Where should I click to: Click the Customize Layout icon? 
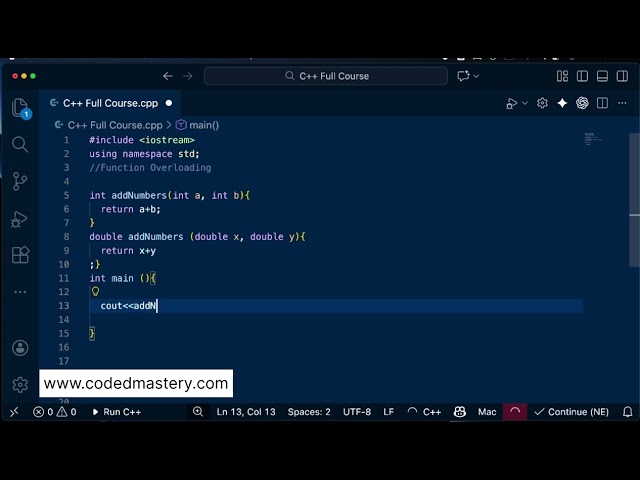(562, 76)
